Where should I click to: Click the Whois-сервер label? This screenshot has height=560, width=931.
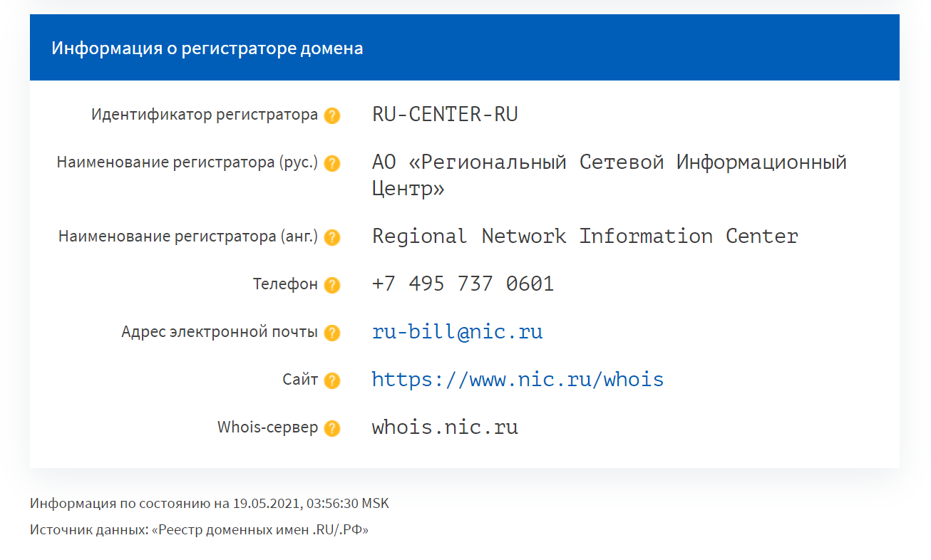[268, 427]
